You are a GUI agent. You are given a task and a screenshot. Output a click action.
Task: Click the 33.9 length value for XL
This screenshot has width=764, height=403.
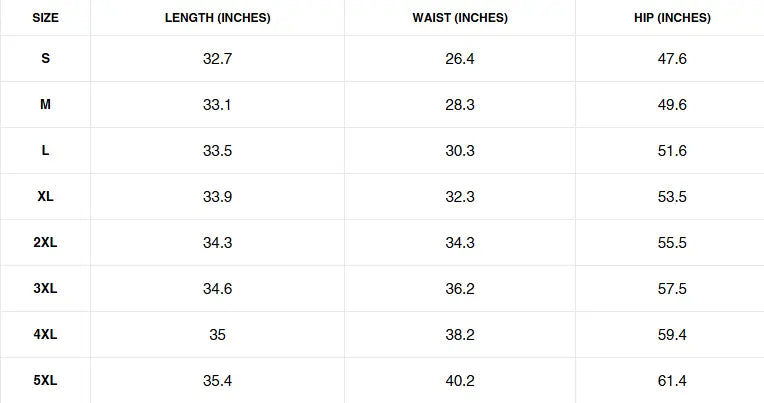pos(217,197)
